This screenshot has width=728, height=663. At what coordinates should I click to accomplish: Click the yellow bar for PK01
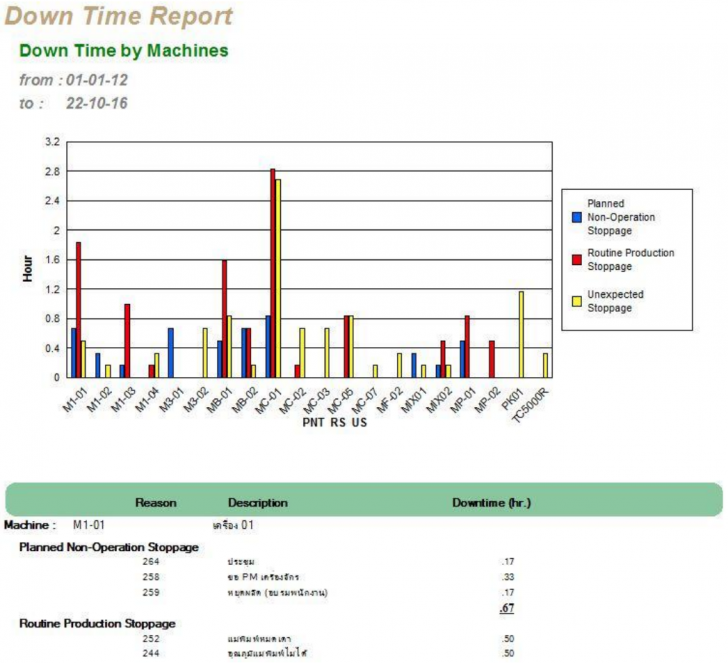click(521, 334)
